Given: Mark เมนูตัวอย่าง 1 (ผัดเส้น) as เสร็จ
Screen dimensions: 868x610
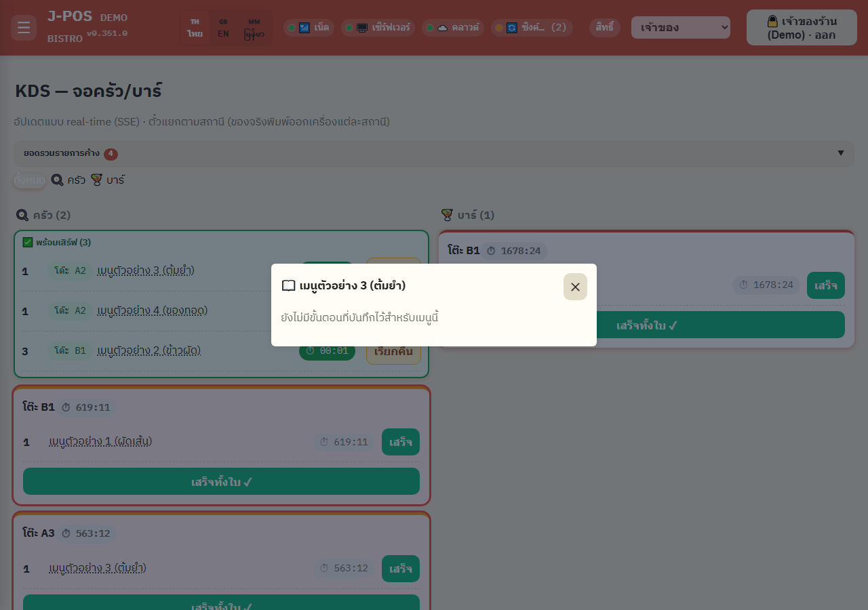Looking at the screenshot, I should (401, 442).
